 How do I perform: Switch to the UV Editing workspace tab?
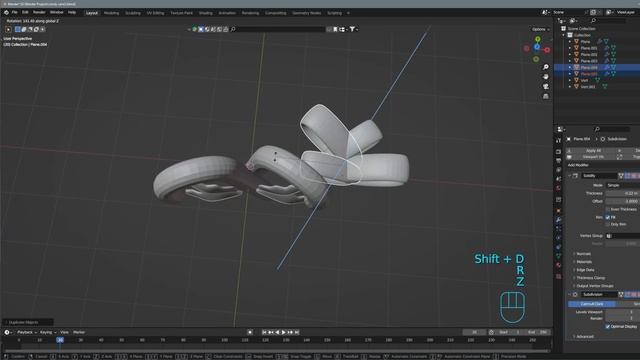(155, 13)
